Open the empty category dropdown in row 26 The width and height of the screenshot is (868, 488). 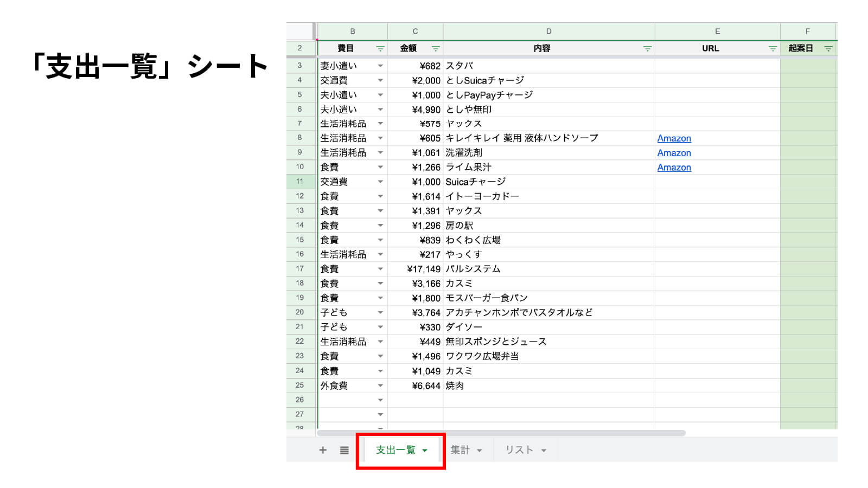point(380,400)
